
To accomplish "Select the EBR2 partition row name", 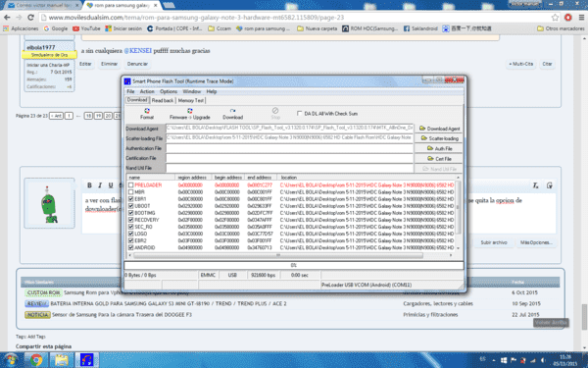I will pos(140,240).
